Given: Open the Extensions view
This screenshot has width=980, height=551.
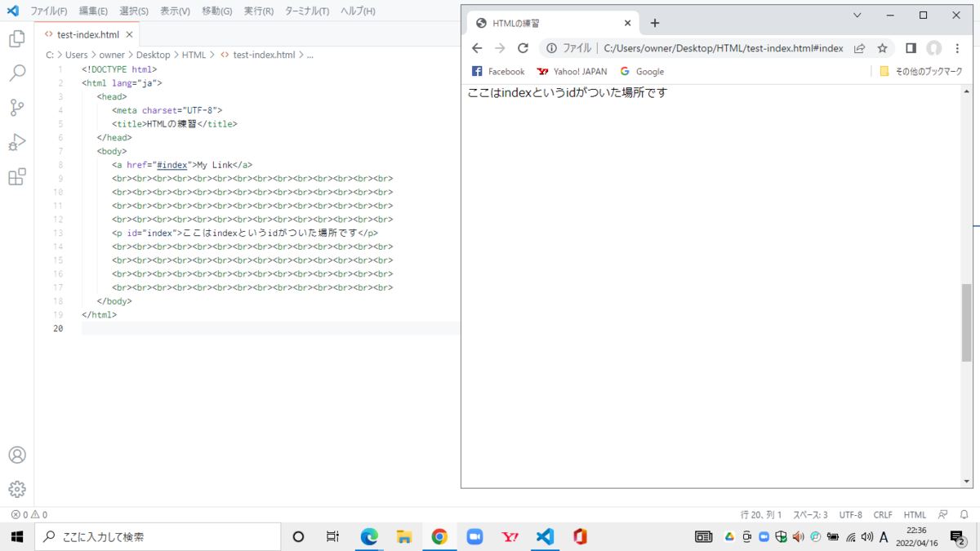Looking at the screenshot, I should (x=16, y=176).
